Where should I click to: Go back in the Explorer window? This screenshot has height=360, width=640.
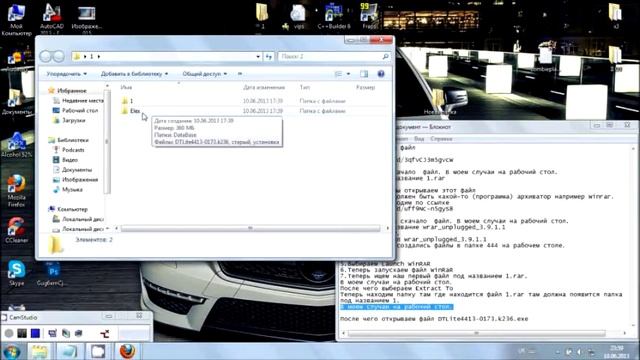pyautogui.click(x=46, y=56)
